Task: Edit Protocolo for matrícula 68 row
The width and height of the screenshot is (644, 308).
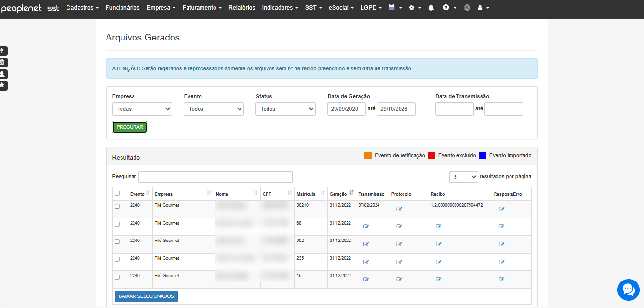Action: (399, 227)
